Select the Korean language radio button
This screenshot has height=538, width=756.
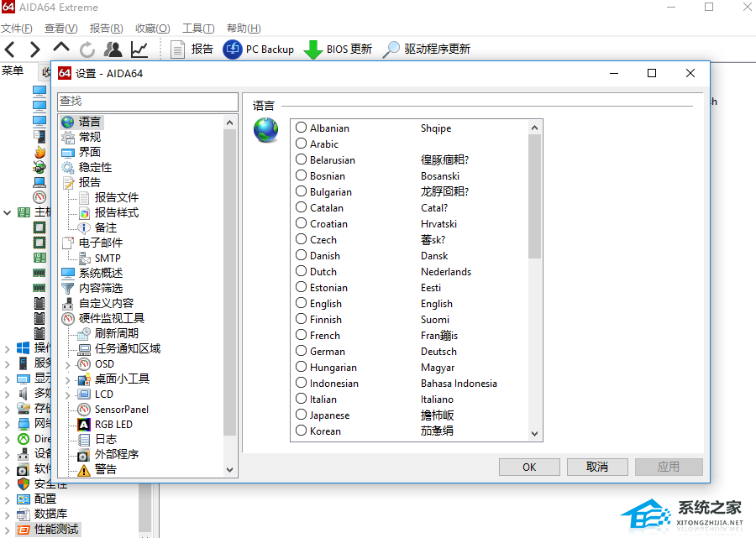(x=302, y=431)
